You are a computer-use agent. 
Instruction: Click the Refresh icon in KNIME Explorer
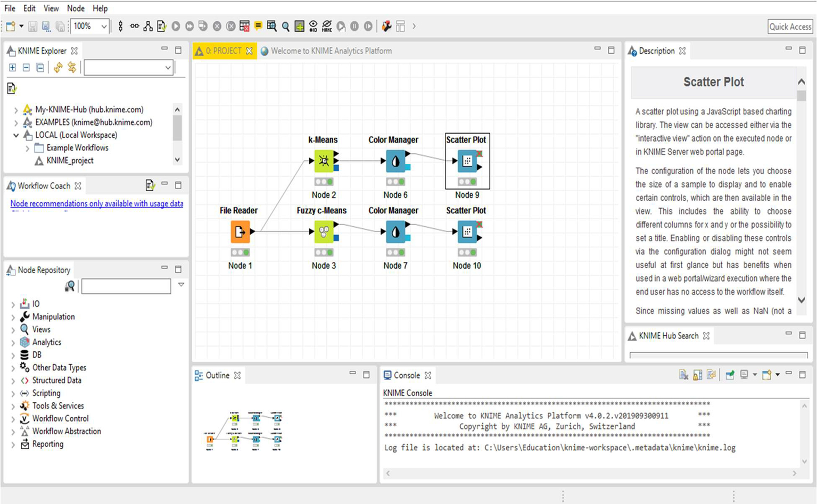58,68
